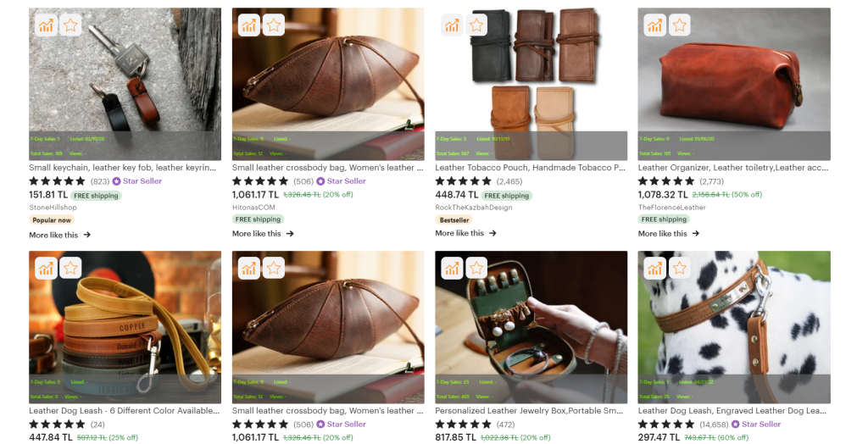Image resolution: width=868 pixels, height=444 pixels.
Task: Open trend icon on Personalized Leather Jewelry Box
Action: pyautogui.click(x=453, y=268)
